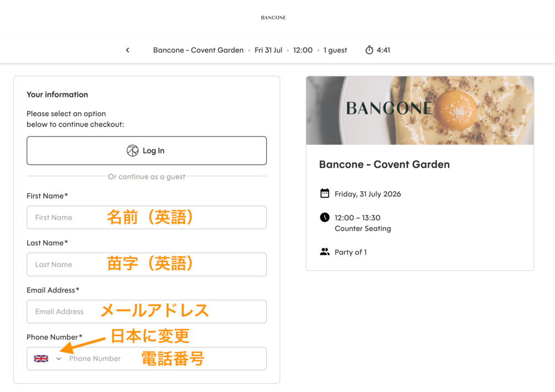Screen dimensions: 555x392
Task: Click the '4:41' timer value
Action: (384, 51)
